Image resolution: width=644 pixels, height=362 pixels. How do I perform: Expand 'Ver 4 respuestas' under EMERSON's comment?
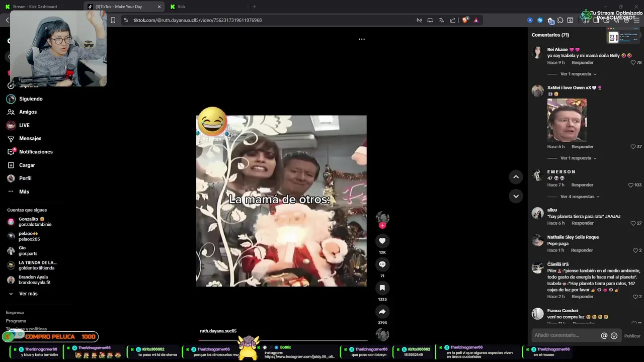point(580,197)
